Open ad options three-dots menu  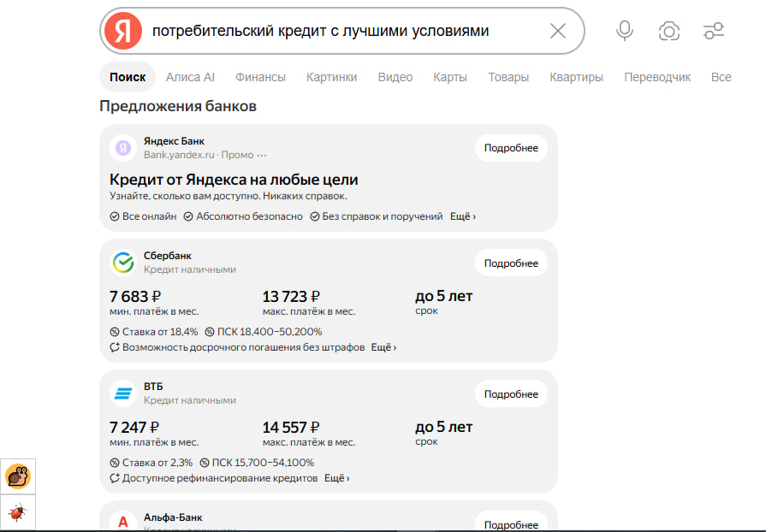coord(262,155)
